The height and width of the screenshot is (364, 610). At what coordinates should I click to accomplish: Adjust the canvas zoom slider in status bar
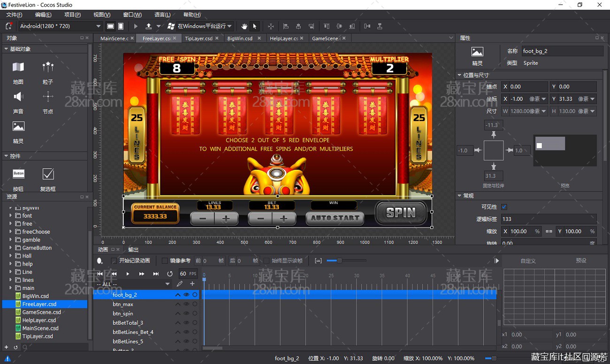tap(494, 358)
